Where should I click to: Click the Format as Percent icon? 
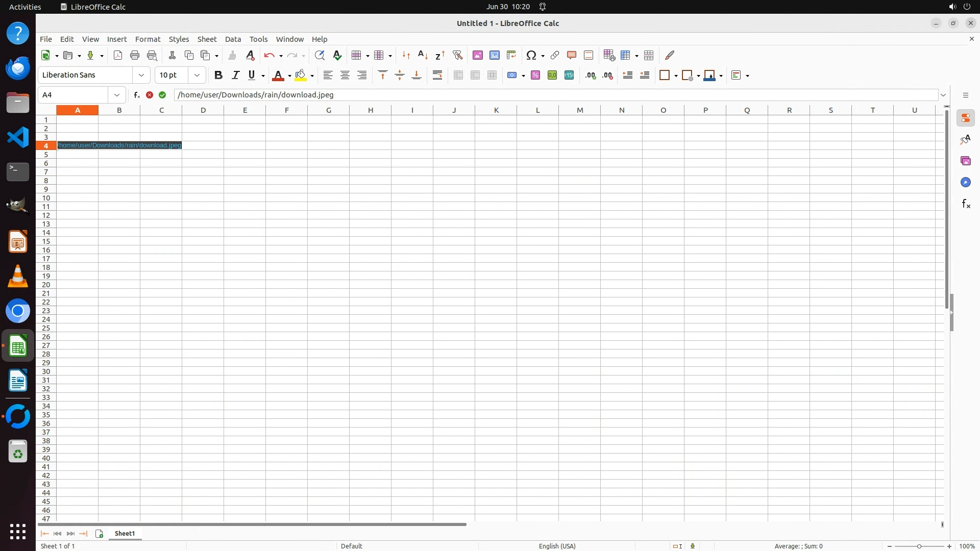coord(535,75)
